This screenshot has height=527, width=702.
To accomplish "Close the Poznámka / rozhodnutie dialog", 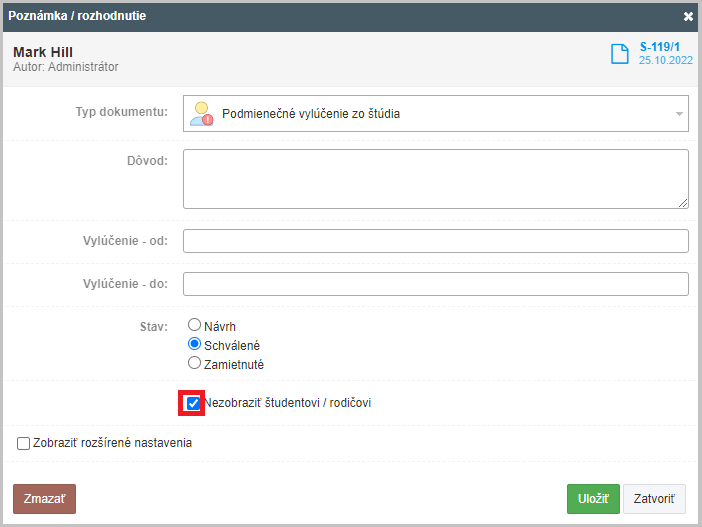I will 688,17.
